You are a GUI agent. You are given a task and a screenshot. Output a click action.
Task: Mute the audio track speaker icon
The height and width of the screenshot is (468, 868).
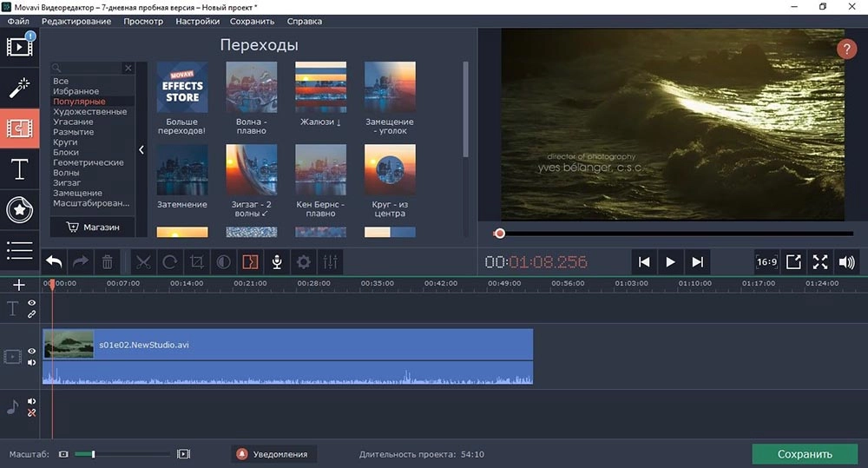32,401
